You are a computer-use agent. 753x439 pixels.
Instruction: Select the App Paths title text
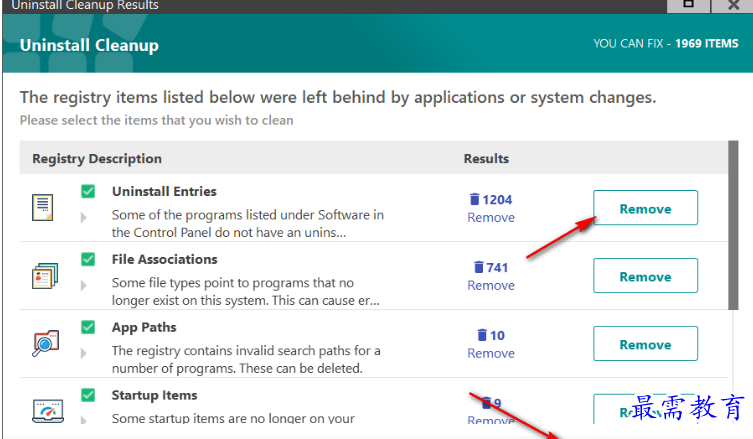tap(144, 328)
